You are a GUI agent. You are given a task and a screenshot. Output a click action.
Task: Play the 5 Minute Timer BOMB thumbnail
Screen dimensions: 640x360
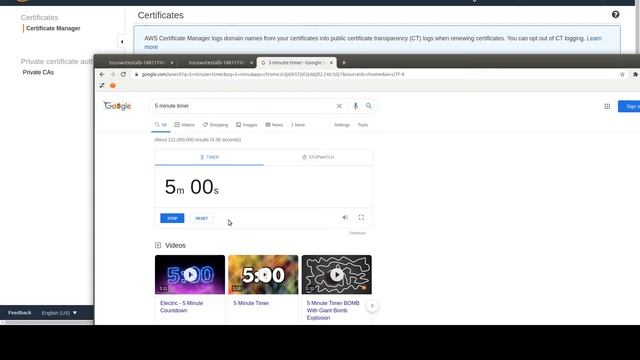(x=337, y=275)
